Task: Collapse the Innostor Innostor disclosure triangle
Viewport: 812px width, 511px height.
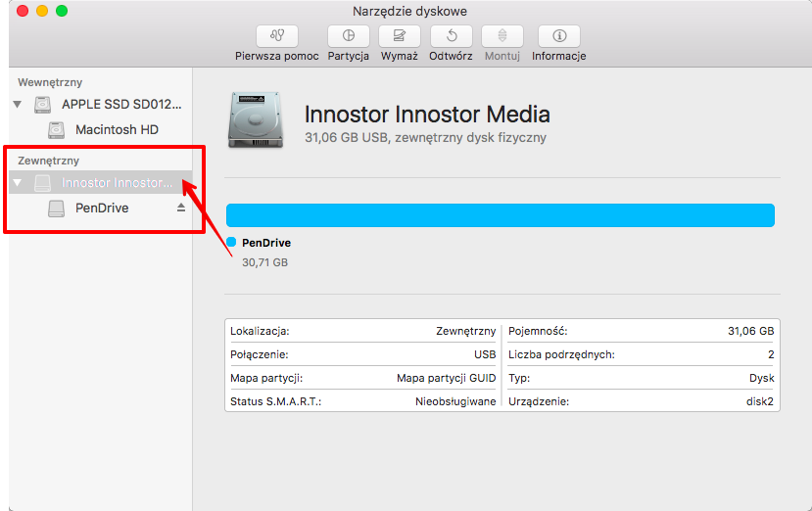Action: 18,182
